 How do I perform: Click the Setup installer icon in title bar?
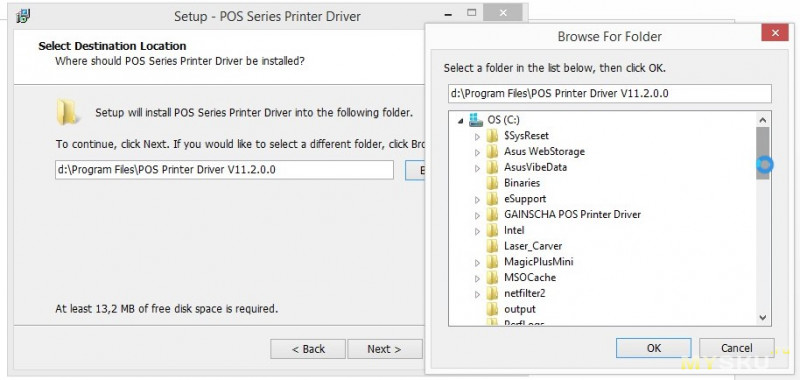[x=23, y=16]
